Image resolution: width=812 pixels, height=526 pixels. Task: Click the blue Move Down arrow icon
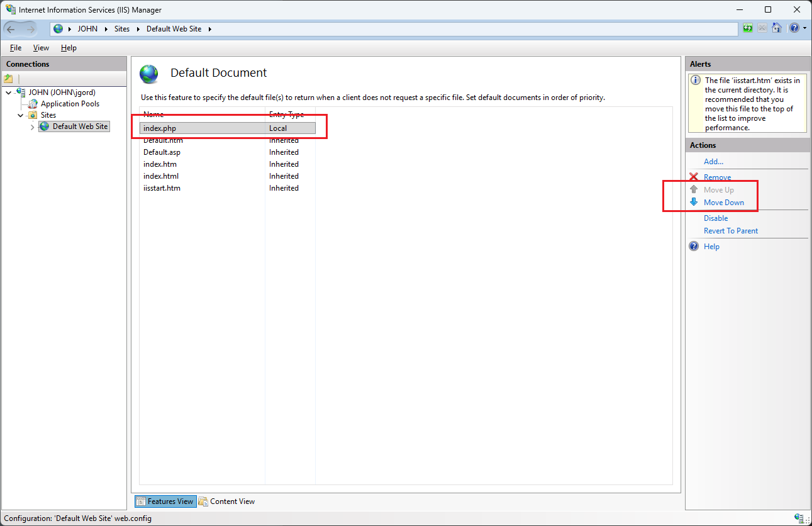pyautogui.click(x=694, y=202)
